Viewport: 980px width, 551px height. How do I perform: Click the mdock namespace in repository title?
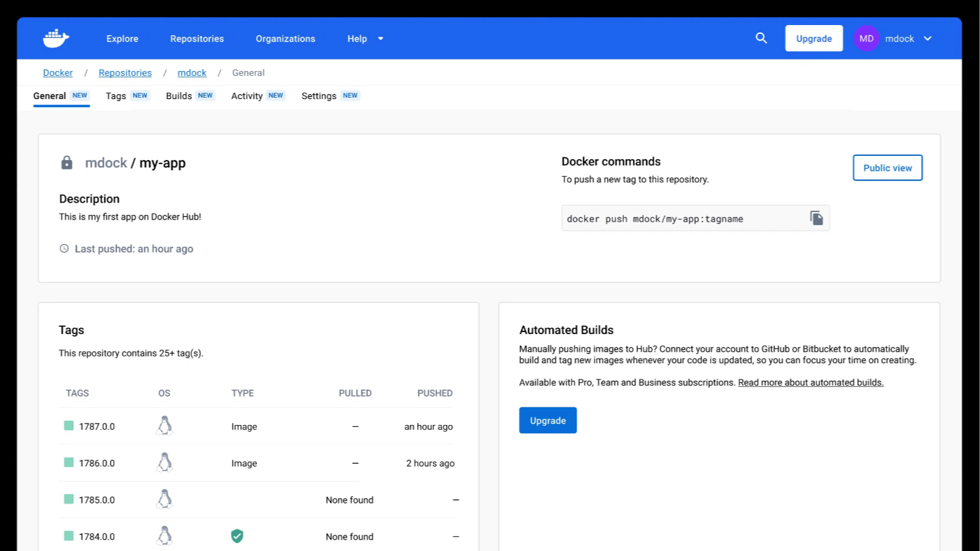[106, 163]
